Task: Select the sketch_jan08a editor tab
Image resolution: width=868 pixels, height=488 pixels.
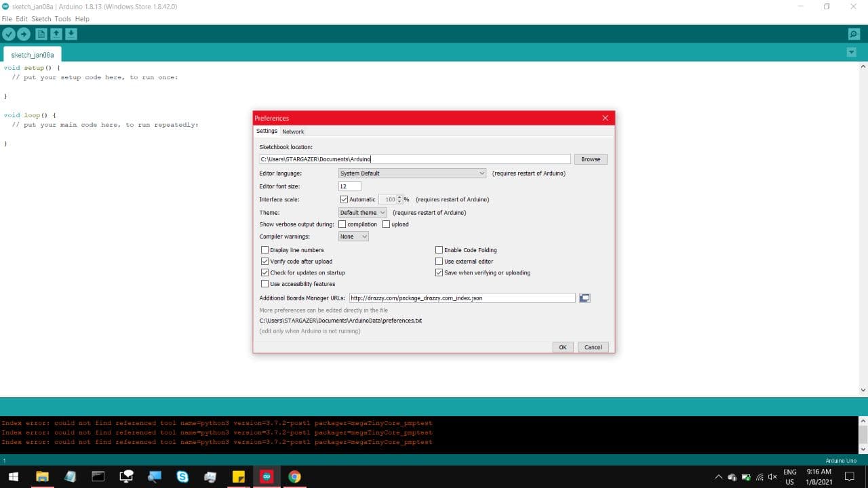Action: pyautogui.click(x=32, y=55)
